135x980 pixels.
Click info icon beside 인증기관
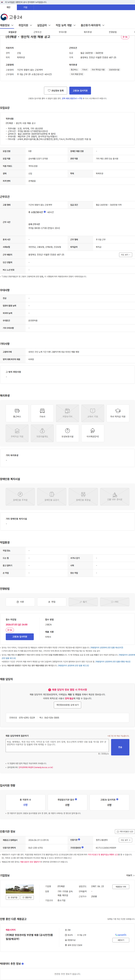(x=79, y=839)
